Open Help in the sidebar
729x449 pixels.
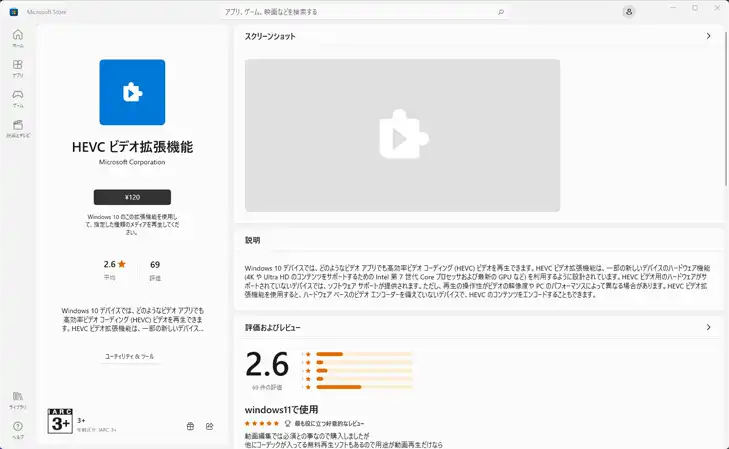(18, 430)
